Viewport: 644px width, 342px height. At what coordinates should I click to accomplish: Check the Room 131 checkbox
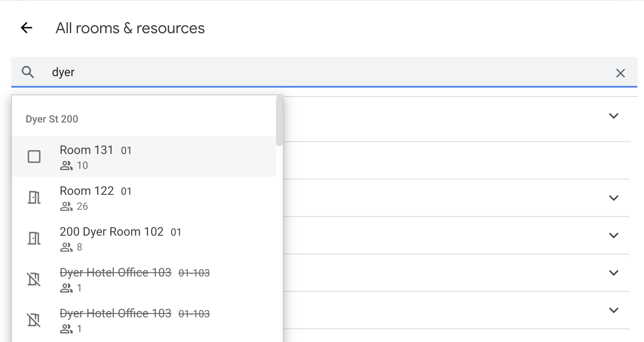pos(34,157)
